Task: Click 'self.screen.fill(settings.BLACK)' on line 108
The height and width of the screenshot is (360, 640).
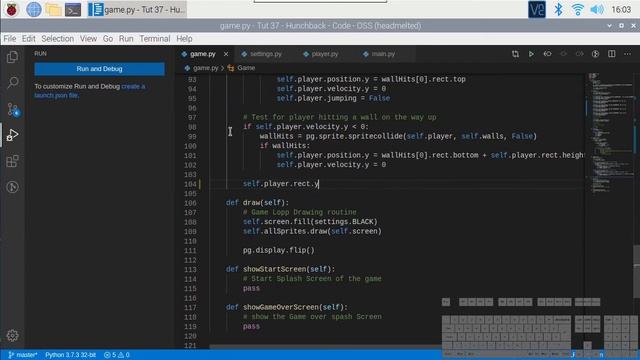Action: coord(310,222)
